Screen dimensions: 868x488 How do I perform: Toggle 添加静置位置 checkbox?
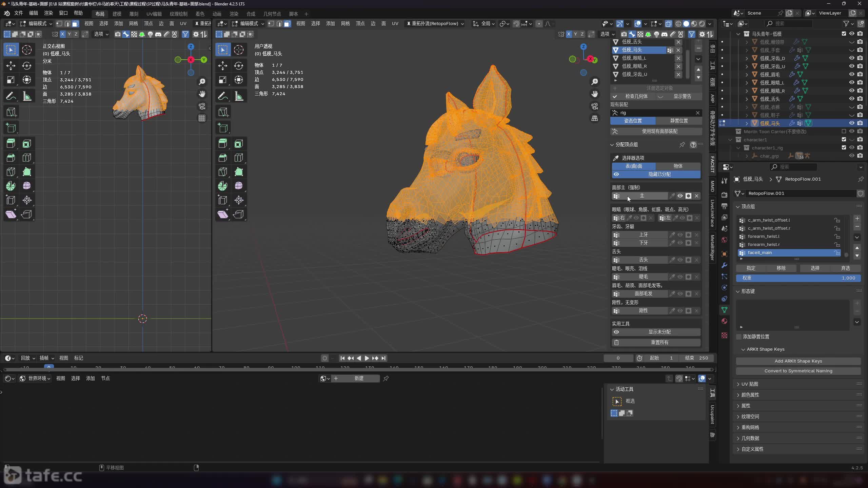point(739,337)
